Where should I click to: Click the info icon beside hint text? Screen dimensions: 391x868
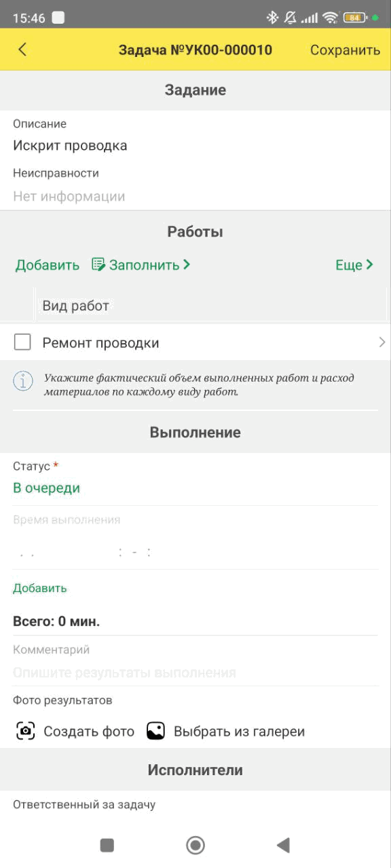23,381
